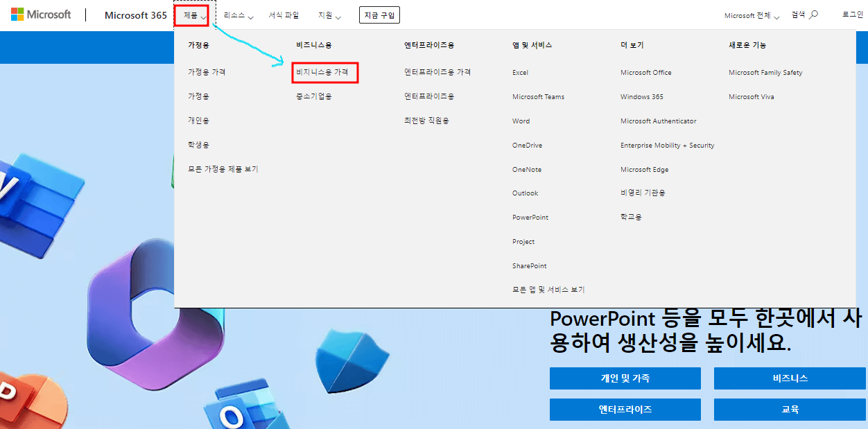
Task: Expand the 지원 dropdown
Action: pyautogui.click(x=329, y=15)
